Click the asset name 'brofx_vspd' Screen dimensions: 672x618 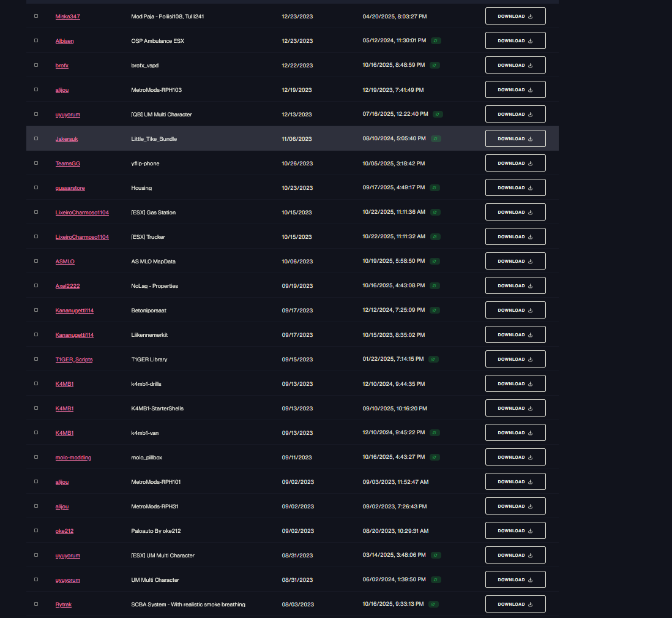145,65
